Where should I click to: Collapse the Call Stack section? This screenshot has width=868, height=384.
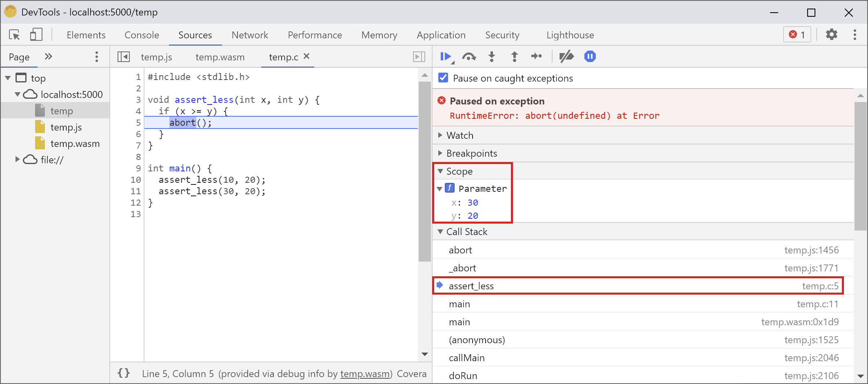[x=440, y=231]
